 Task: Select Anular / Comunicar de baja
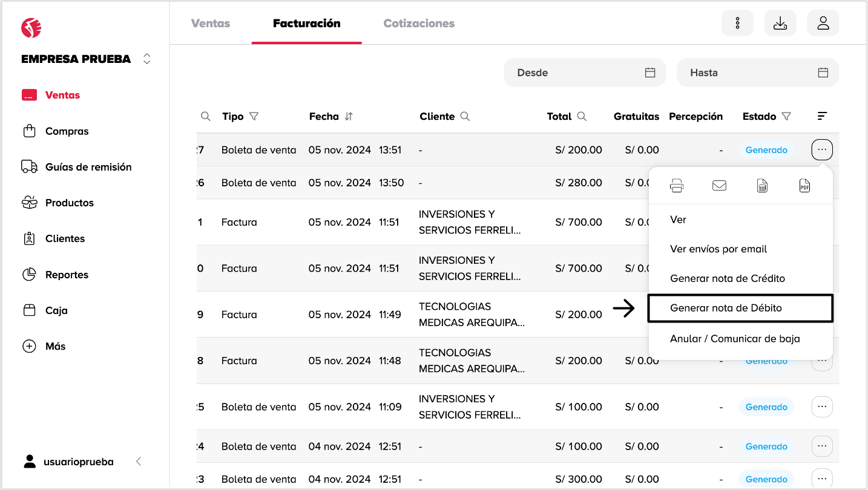coord(735,339)
